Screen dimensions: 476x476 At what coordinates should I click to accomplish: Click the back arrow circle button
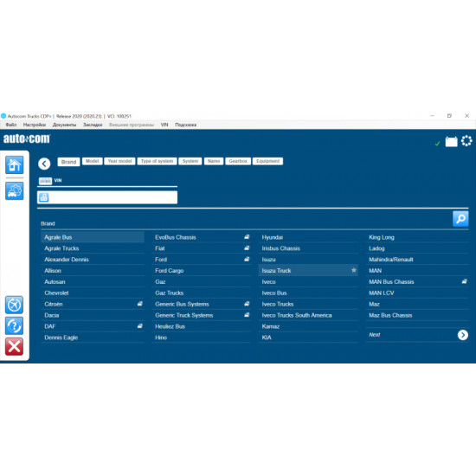tap(44, 164)
